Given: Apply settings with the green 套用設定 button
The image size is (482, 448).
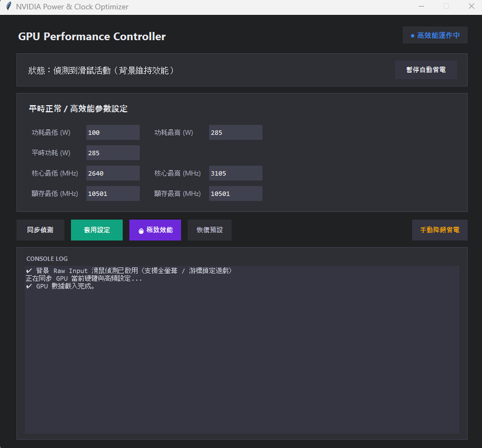Looking at the screenshot, I should tap(97, 230).
